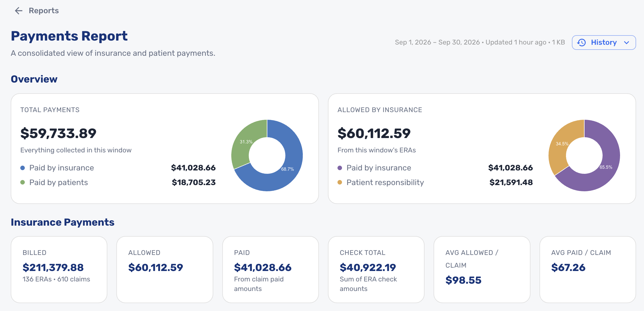
Task: Click the Check Total $40,922.19 value
Action: tap(368, 267)
